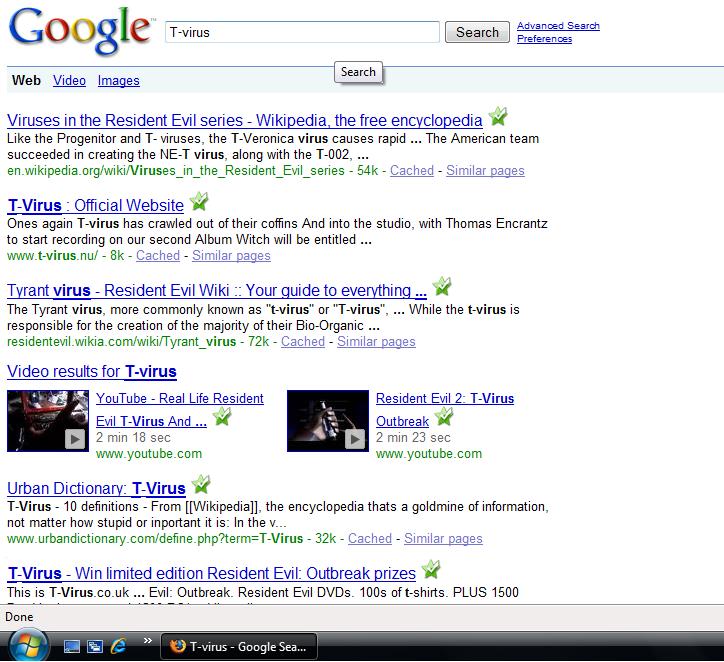The width and height of the screenshot is (724, 662).
Task: Click the '2 min 23 sec' duration text
Action: [413, 438]
